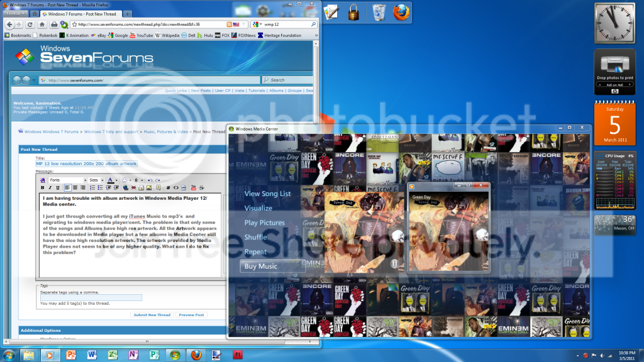Screen dimensions: 644x362
Task: Select Buy Music in Media Center
Action: click(272, 266)
